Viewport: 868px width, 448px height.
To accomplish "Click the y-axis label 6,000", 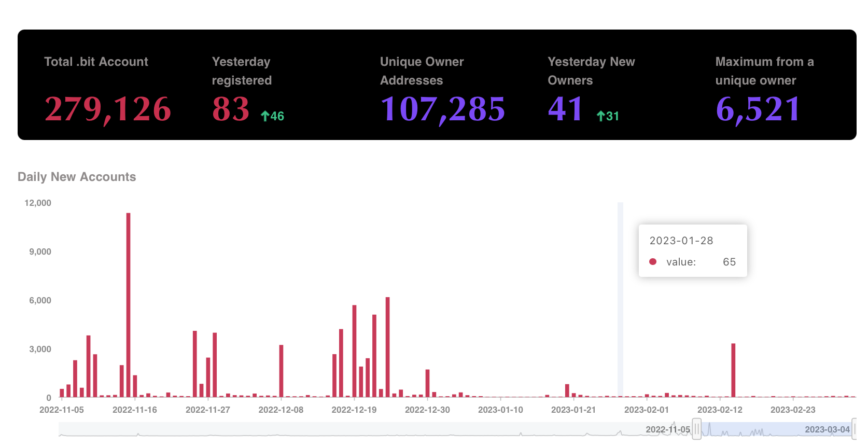I will click(40, 300).
